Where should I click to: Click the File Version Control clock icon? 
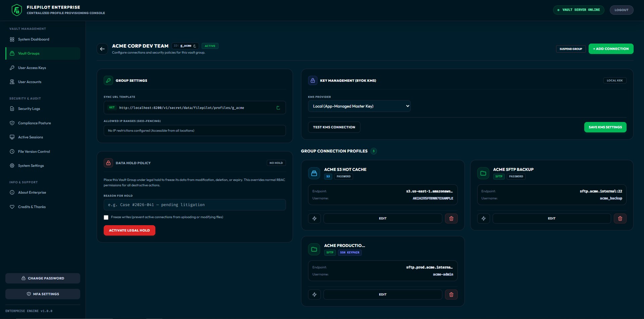click(x=12, y=151)
